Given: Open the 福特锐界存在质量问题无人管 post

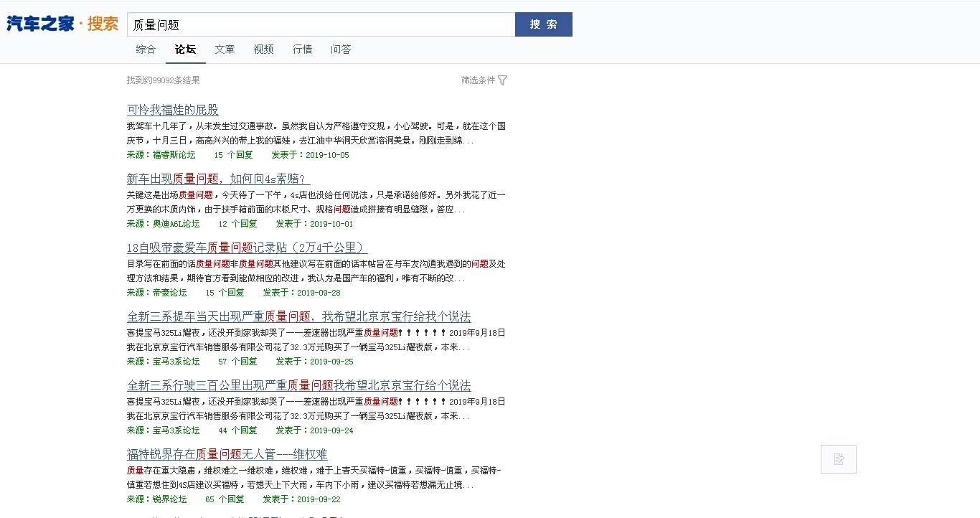Looking at the screenshot, I should click(227, 454).
